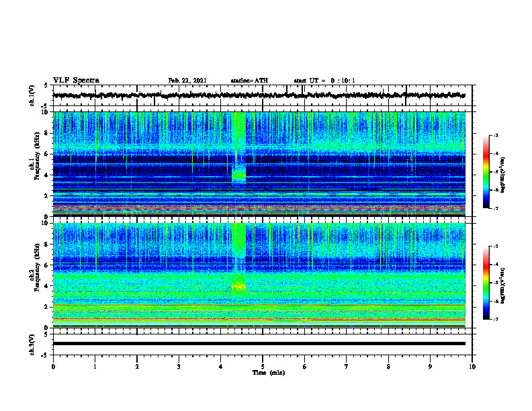Click time axis tick label "8"
Image resolution: width=532 pixels, height=411 pixels.
click(388, 367)
